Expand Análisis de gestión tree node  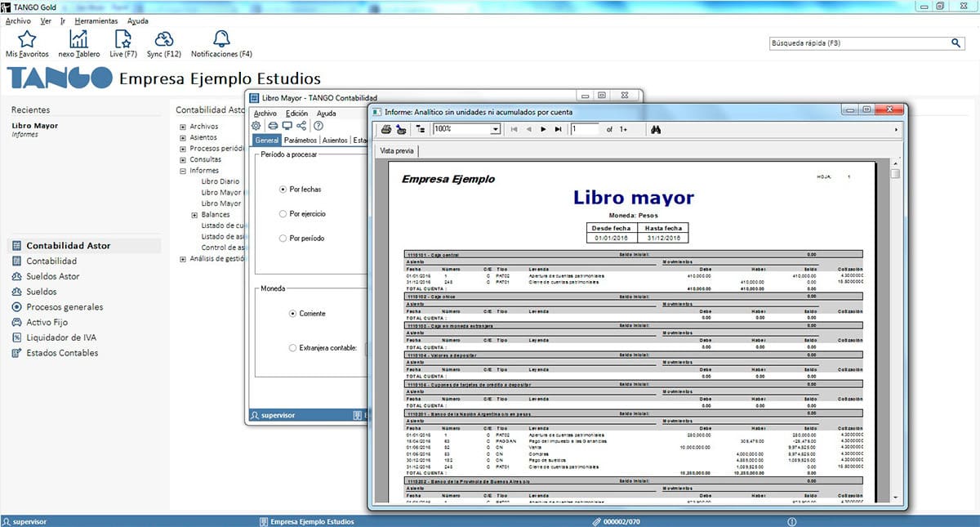click(182, 259)
